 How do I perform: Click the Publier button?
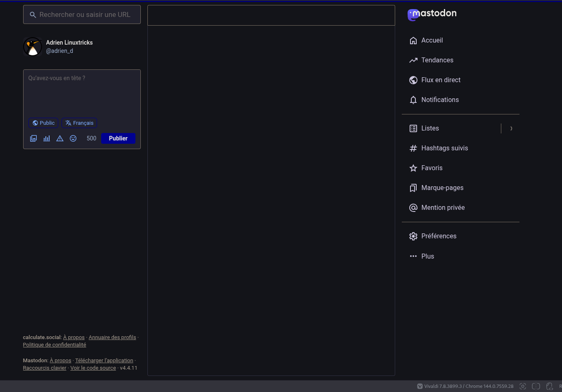(x=118, y=138)
